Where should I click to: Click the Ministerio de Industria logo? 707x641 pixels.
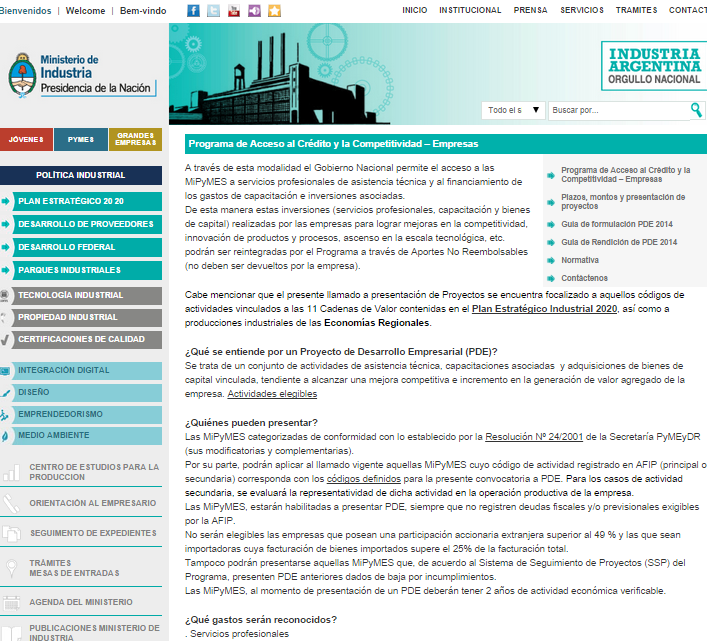[x=80, y=75]
